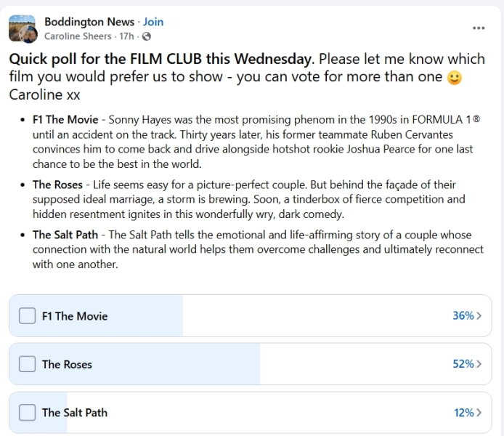Open the Boddington News group name link
The width and height of the screenshot is (504, 436).
pos(89,22)
